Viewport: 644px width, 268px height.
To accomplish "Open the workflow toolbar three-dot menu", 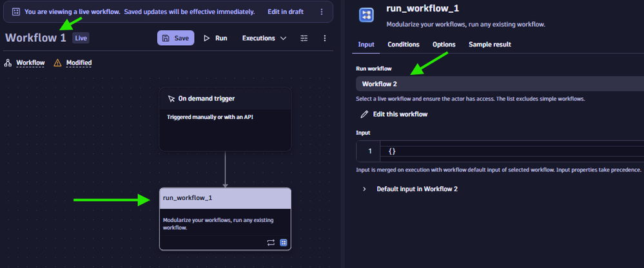I will pos(325,38).
